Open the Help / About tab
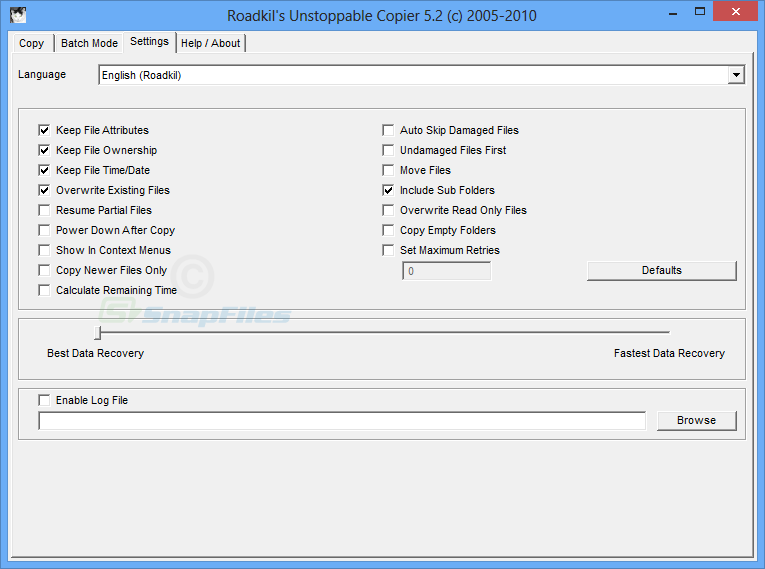This screenshot has width=765, height=569. pyautogui.click(x=210, y=43)
